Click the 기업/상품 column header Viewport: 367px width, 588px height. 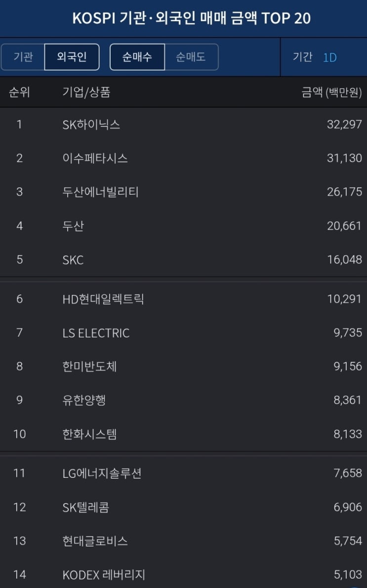[86, 92]
